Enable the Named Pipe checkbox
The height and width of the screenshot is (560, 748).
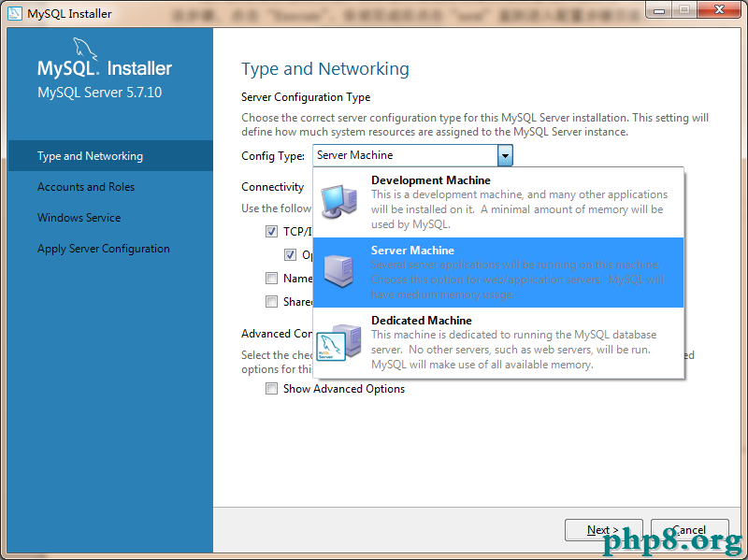pos(271,278)
